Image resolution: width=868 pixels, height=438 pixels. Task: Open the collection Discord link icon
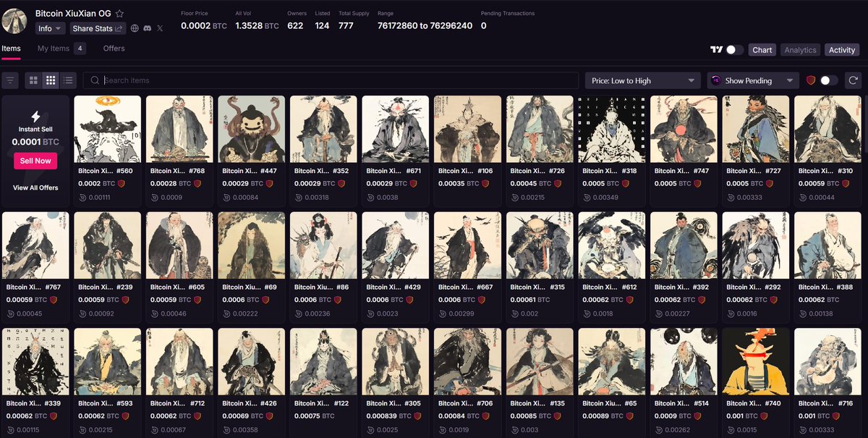(x=147, y=28)
